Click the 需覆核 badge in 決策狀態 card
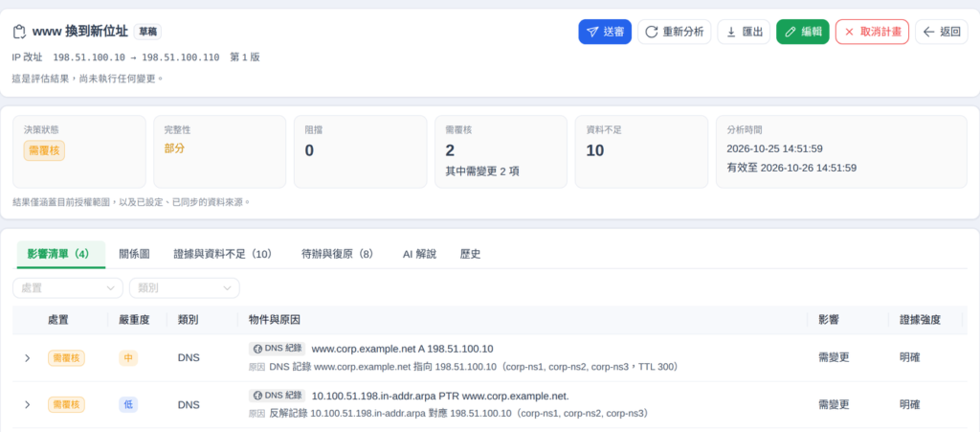The width and height of the screenshot is (980, 432). coord(44,150)
